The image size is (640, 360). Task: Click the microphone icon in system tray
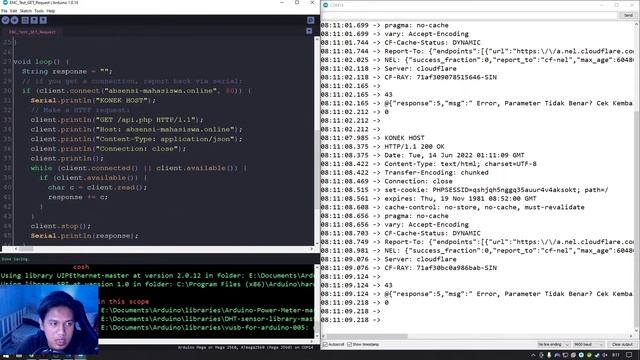pos(549,355)
